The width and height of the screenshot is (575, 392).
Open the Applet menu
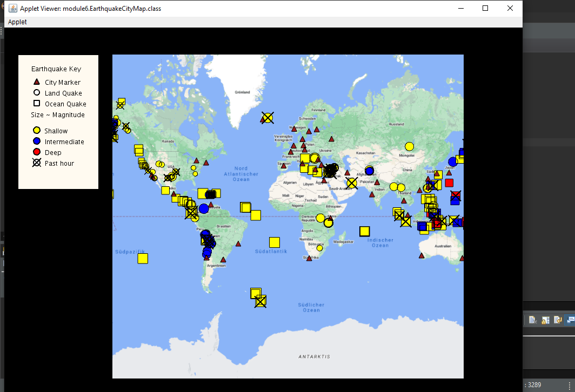click(x=17, y=22)
